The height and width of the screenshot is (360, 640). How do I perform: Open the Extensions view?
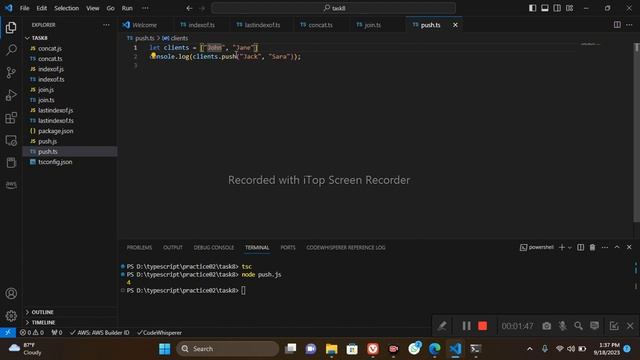pos(11,118)
